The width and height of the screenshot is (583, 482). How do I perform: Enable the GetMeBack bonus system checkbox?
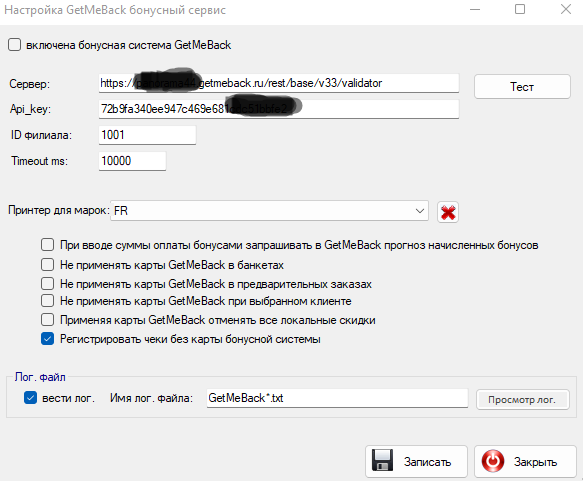[x=15, y=45]
